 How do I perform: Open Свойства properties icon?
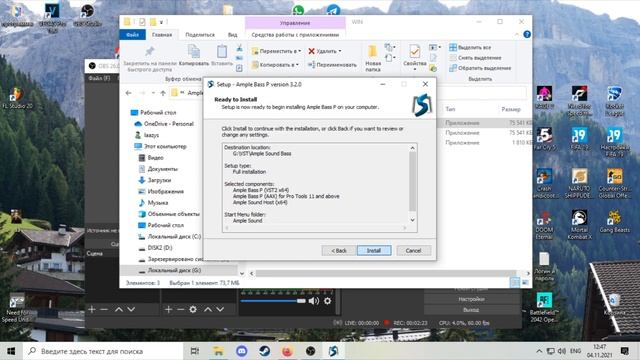pos(415,52)
